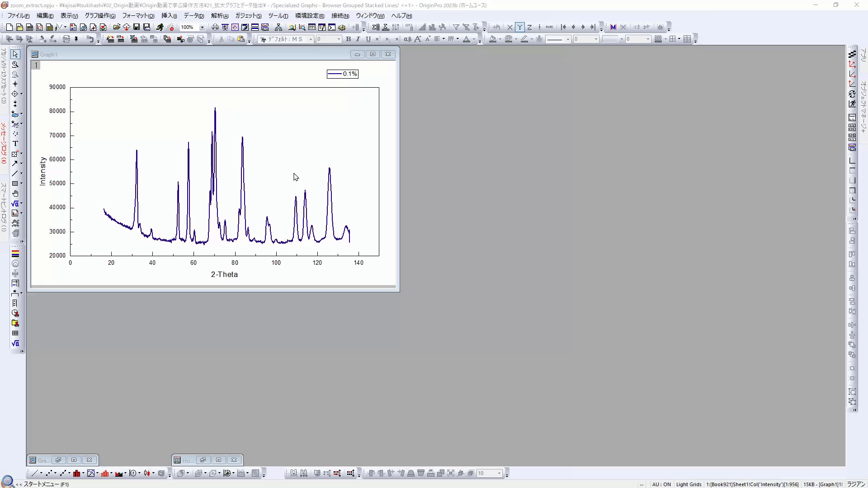
Task: Open the グラフ操作 menu
Action: tap(100, 16)
